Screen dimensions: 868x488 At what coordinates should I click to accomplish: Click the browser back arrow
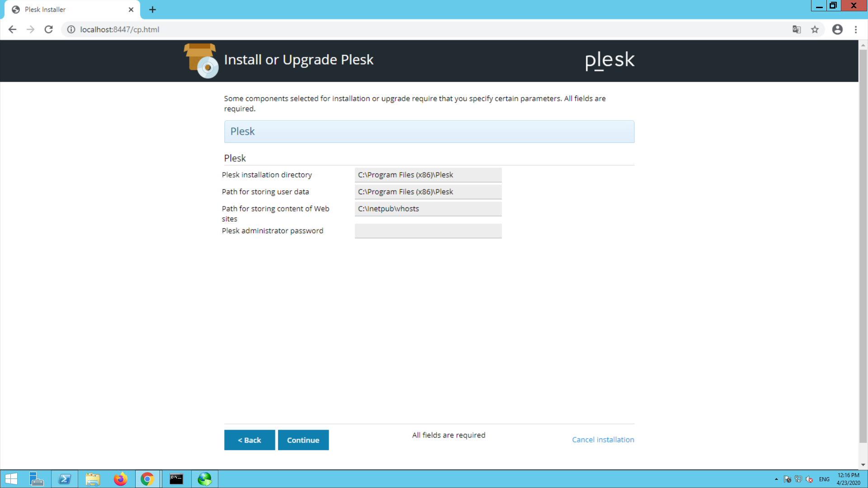pyautogui.click(x=12, y=29)
